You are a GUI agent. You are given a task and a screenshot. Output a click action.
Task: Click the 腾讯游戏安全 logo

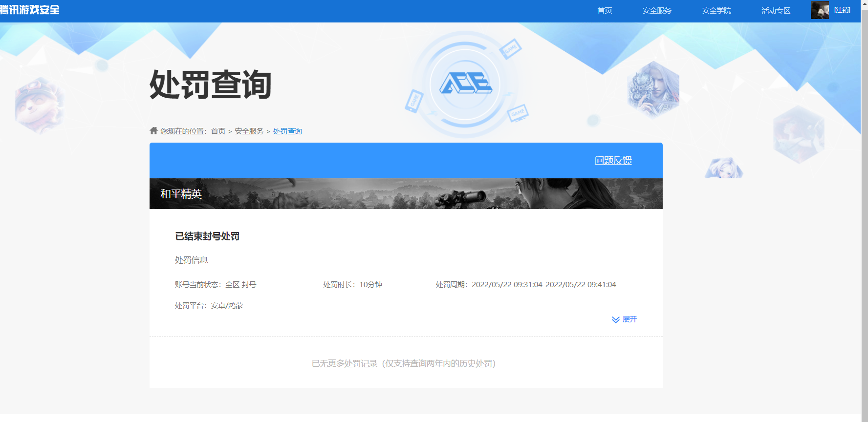tap(30, 10)
